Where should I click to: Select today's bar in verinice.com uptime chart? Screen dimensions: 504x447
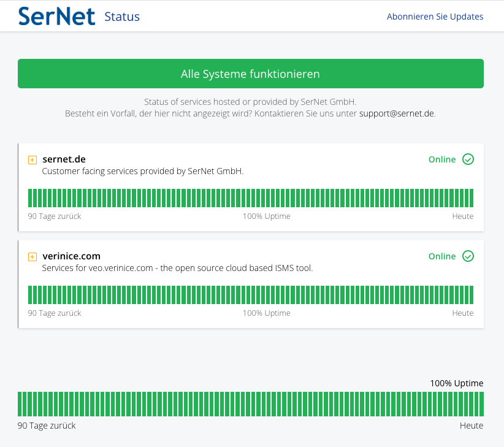click(472, 295)
